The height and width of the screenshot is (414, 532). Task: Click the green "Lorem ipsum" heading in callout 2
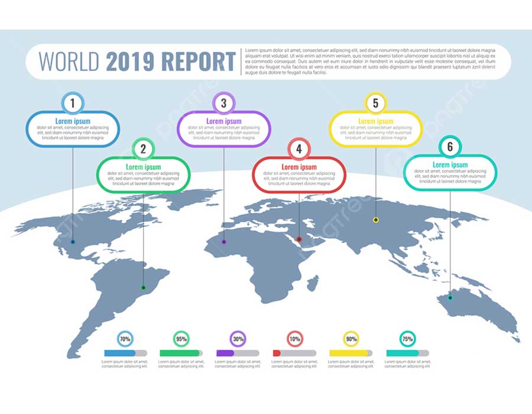click(x=143, y=167)
